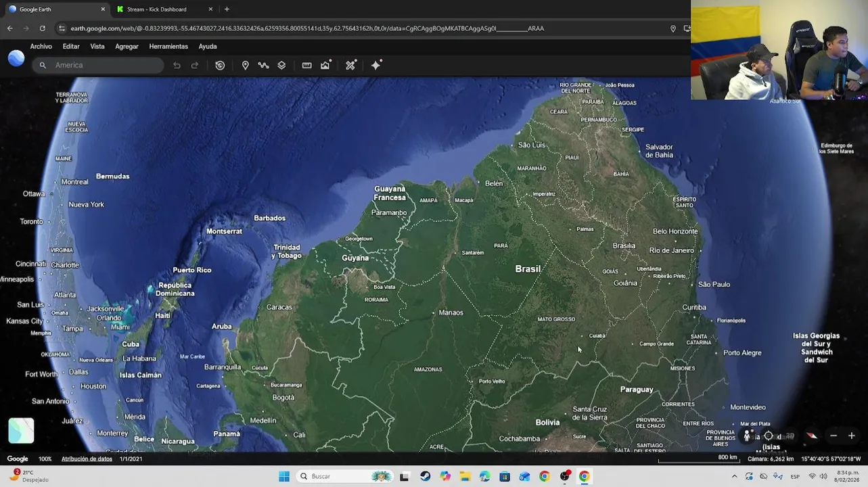
Task: Click the browser address bar URL
Action: coord(307,28)
